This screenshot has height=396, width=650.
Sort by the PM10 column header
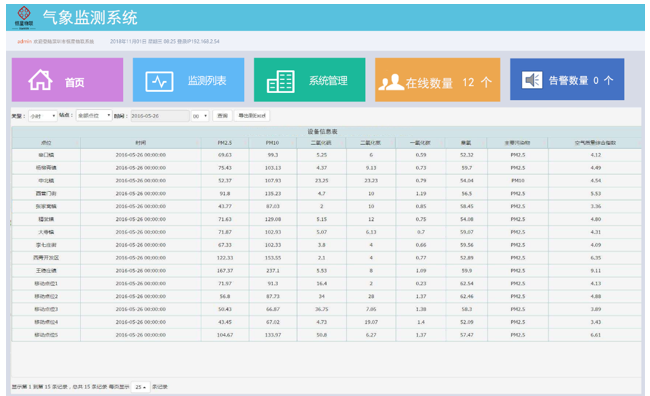[x=272, y=143]
